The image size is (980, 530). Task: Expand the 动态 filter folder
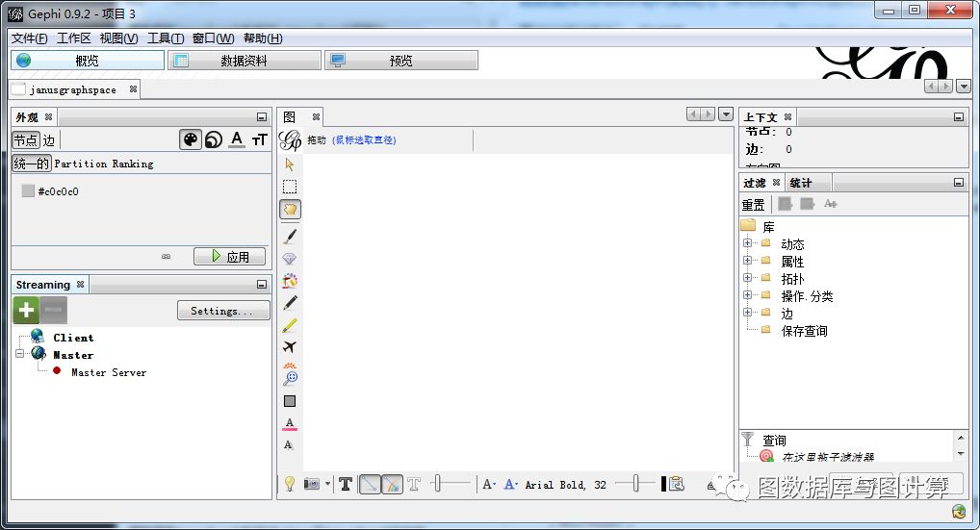(747, 242)
